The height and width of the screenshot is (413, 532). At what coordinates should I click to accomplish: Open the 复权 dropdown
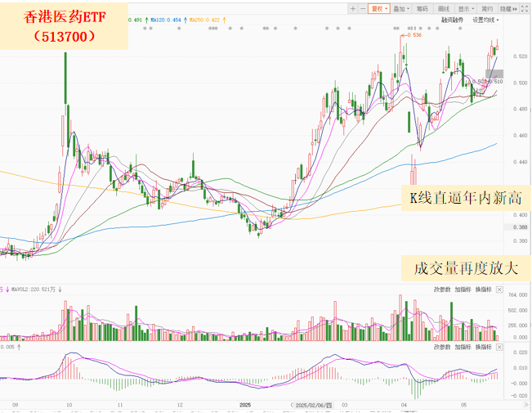379,9
